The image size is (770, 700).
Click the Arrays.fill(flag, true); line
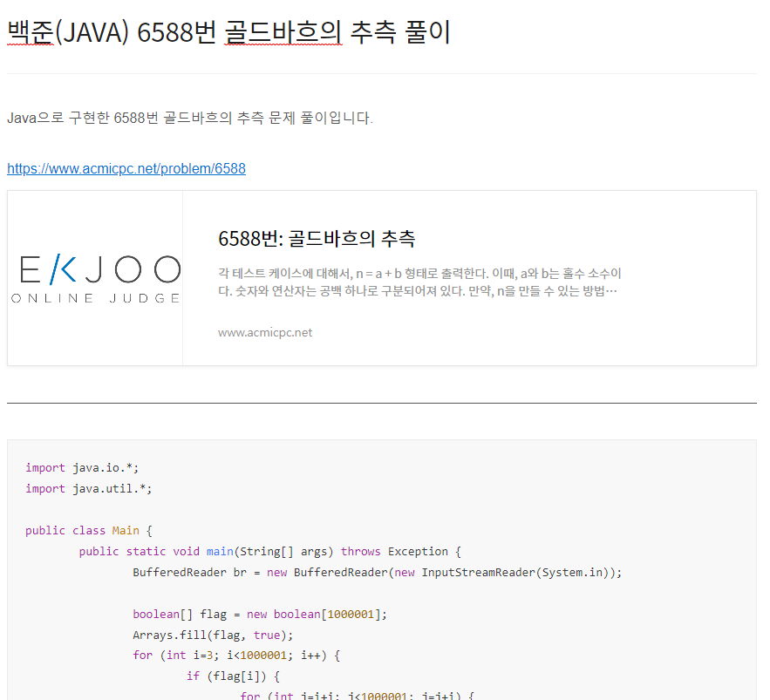click(213, 635)
